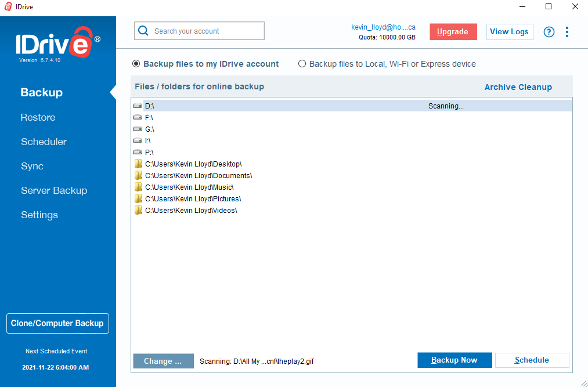Click the Pictures folder icon
588x387 pixels.
(x=138, y=199)
